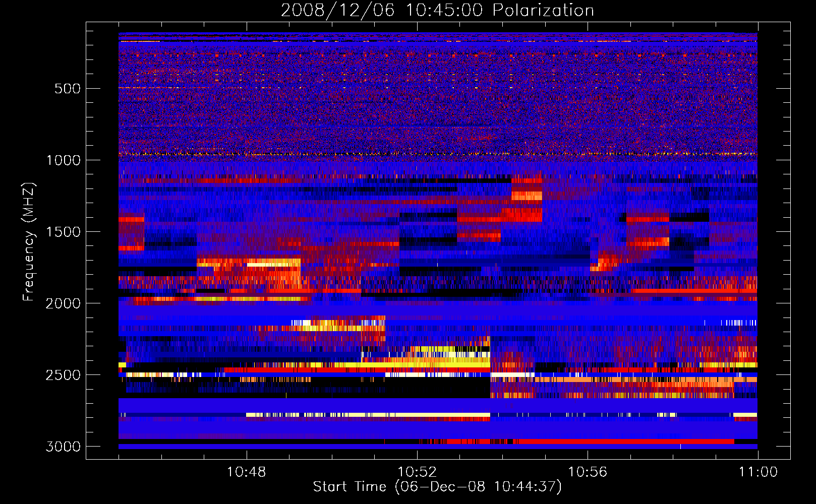The width and height of the screenshot is (816, 504).
Task: Click the 500 frequency tick label
Action: [68, 89]
